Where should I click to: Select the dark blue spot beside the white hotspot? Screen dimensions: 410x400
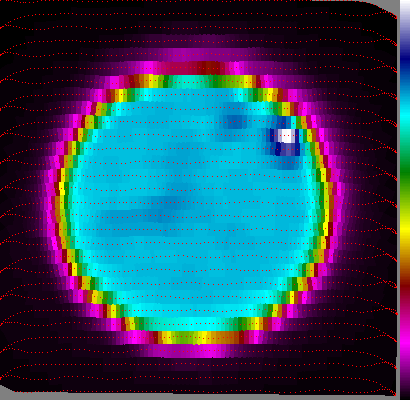point(275,142)
